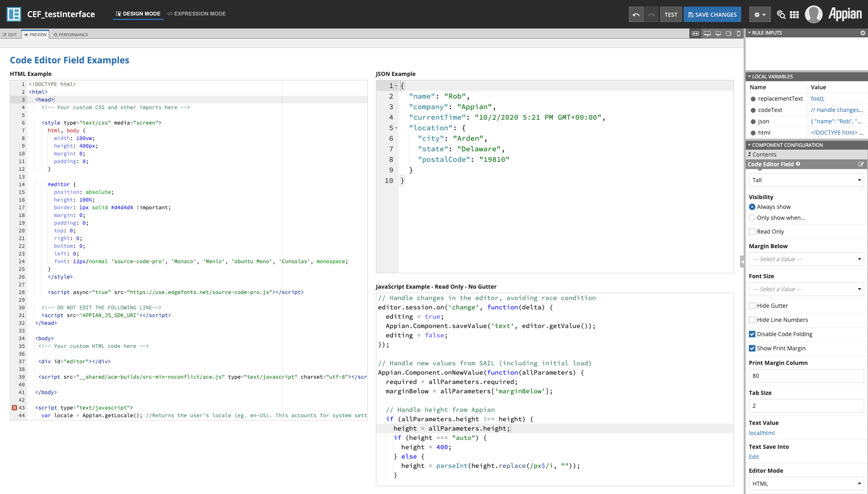Open the codeText value link
Screen dimensions: 868x494
tap(837, 110)
